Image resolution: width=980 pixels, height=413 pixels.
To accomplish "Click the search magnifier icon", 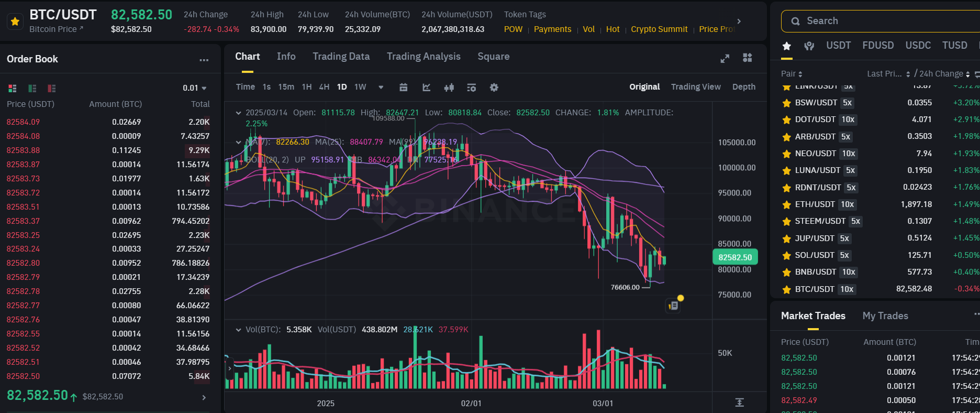I will [x=796, y=21].
